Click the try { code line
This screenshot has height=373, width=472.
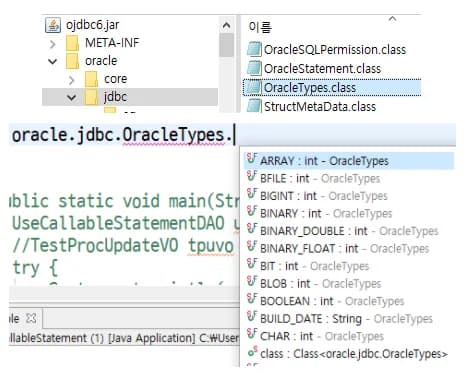tap(35, 268)
